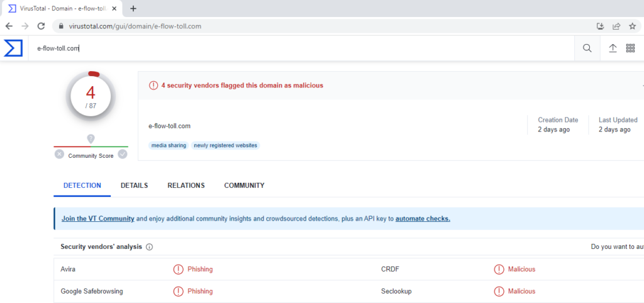
Task: Click the detection score 4/87 gauge
Action: coord(91,96)
